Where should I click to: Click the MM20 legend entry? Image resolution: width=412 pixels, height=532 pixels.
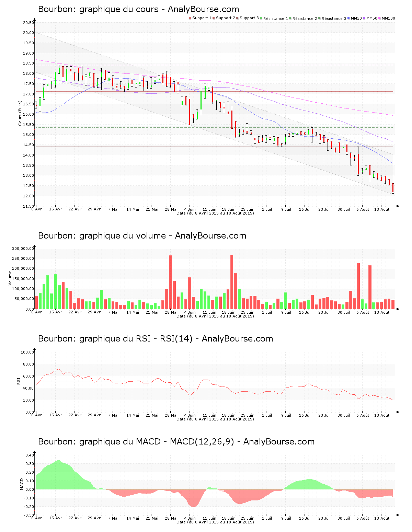[x=356, y=18]
